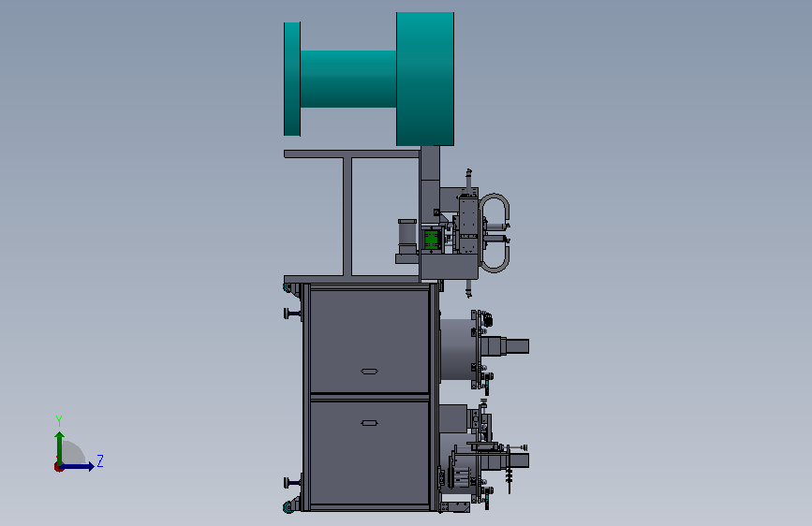Select the bottom-left caster wheel of the cabinet
Viewport: 812px width, 526px height.
[x=288, y=507]
